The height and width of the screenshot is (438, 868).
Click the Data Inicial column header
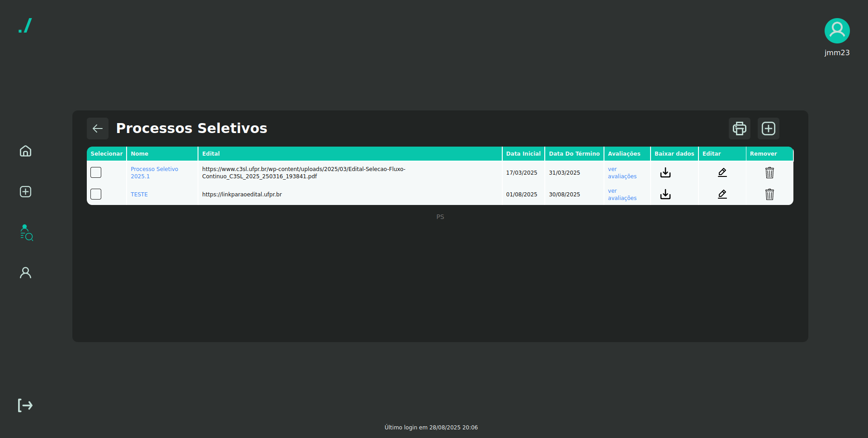point(524,154)
